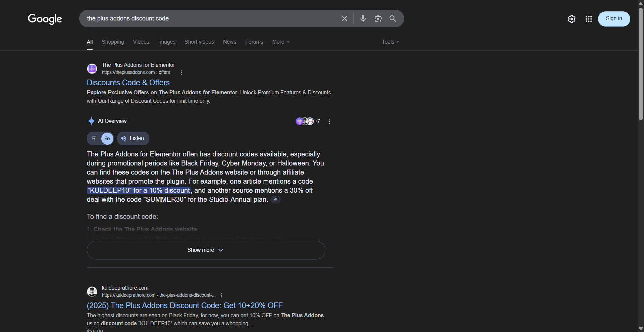Click scrollbar down arrow

click(x=641, y=329)
